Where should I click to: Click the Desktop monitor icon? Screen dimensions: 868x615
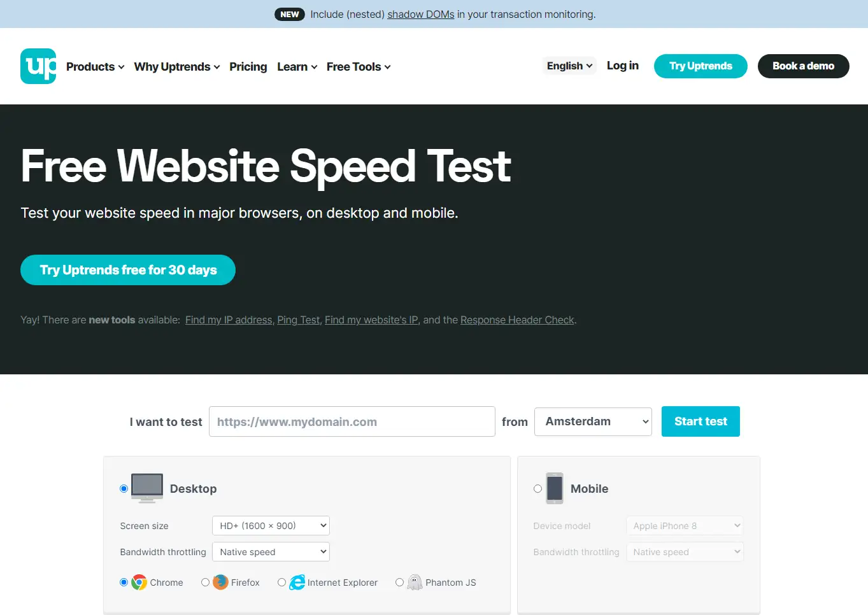[x=147, y=488]
